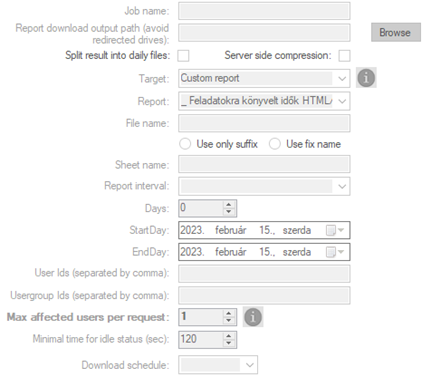Expand the Report dropdown list

tap(342, 101)
